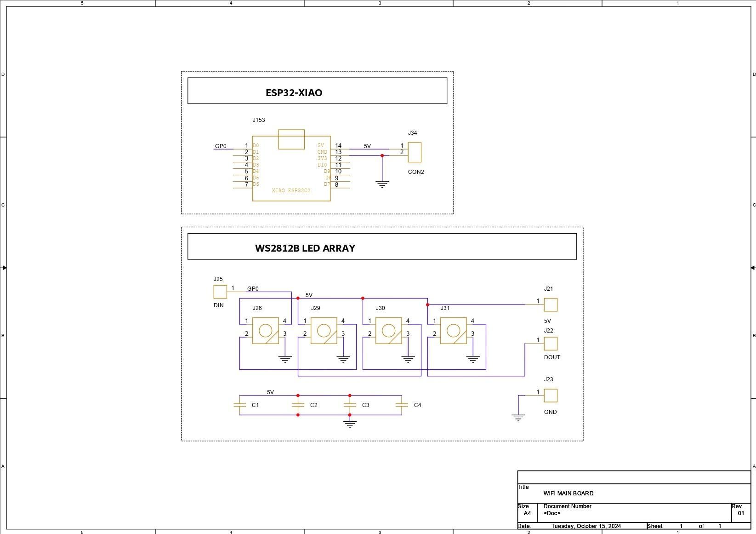Click the D6 pin 7 label on J153
The width and height of the screenshot is (756, 534).
[256, 184]
